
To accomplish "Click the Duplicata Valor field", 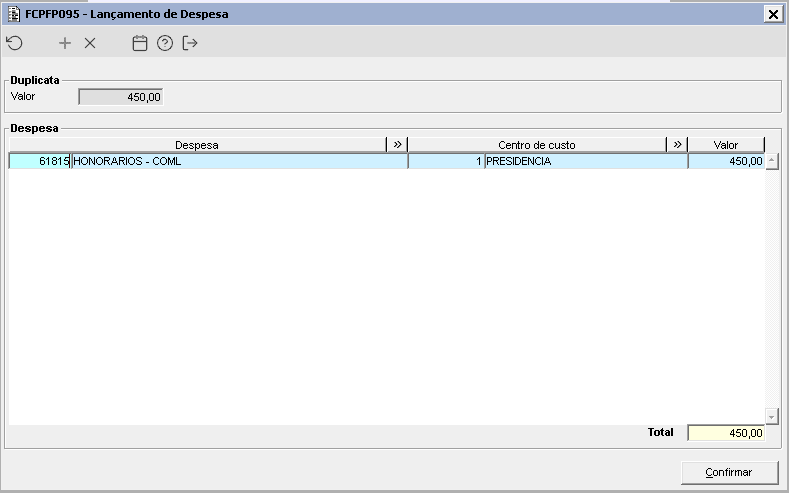I will [121, 97].
